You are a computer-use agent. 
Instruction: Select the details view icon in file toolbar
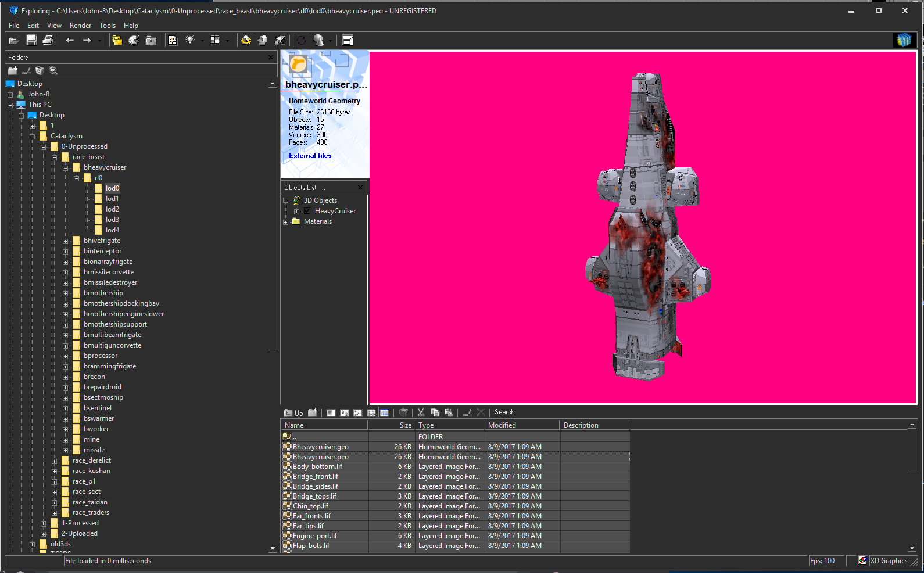point(384,413)
